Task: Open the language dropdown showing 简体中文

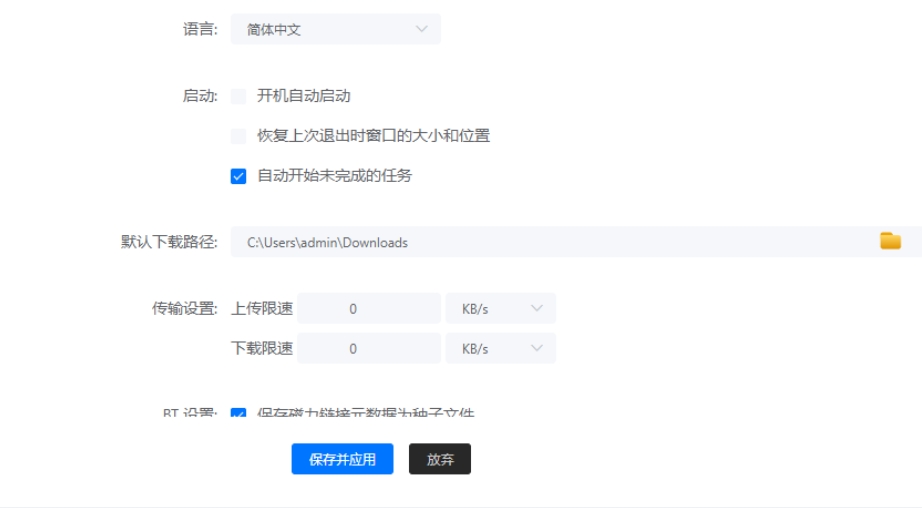Action: point(335,29)
